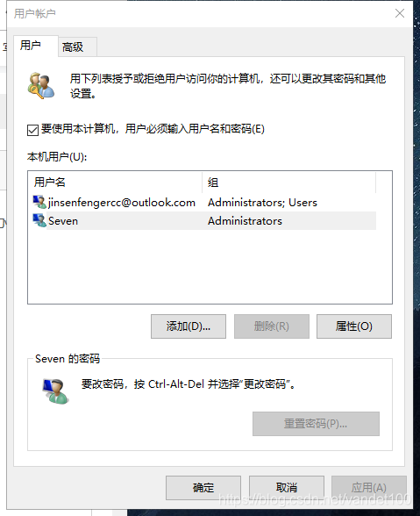
Task: Close the 用户帐户 dialog window
Action: [x=400, y=13]
